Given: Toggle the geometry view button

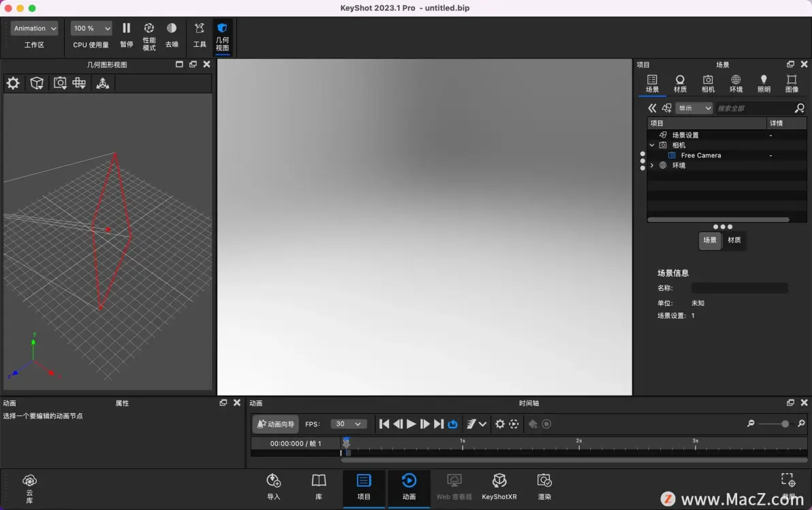Looking at the screenshot, I should tap(222, 36).
